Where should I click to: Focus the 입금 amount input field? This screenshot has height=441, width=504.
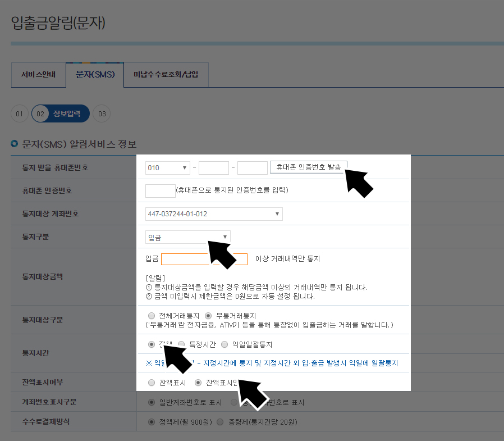[x=204, y=259]
